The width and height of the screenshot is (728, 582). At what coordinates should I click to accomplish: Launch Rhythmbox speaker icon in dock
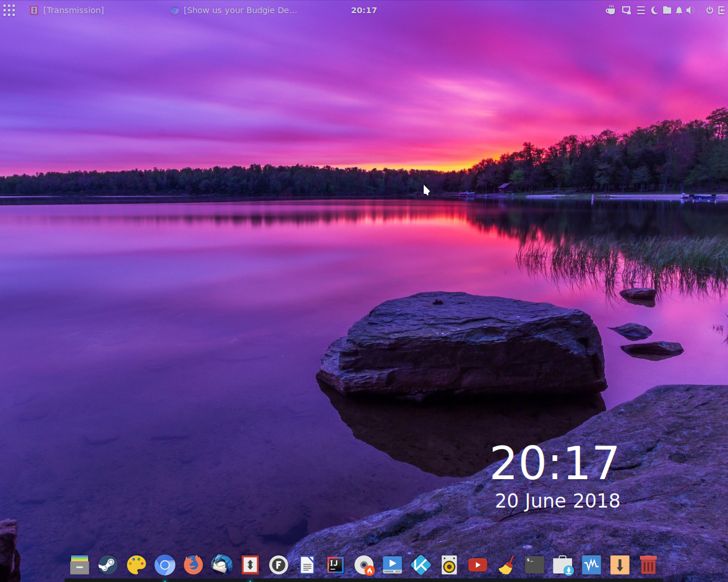pyautogui.click(x=449, y=565)
